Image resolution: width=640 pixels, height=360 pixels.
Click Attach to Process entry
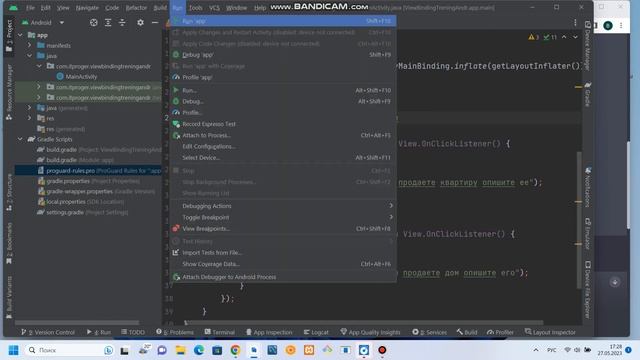(x=283, y=135)
